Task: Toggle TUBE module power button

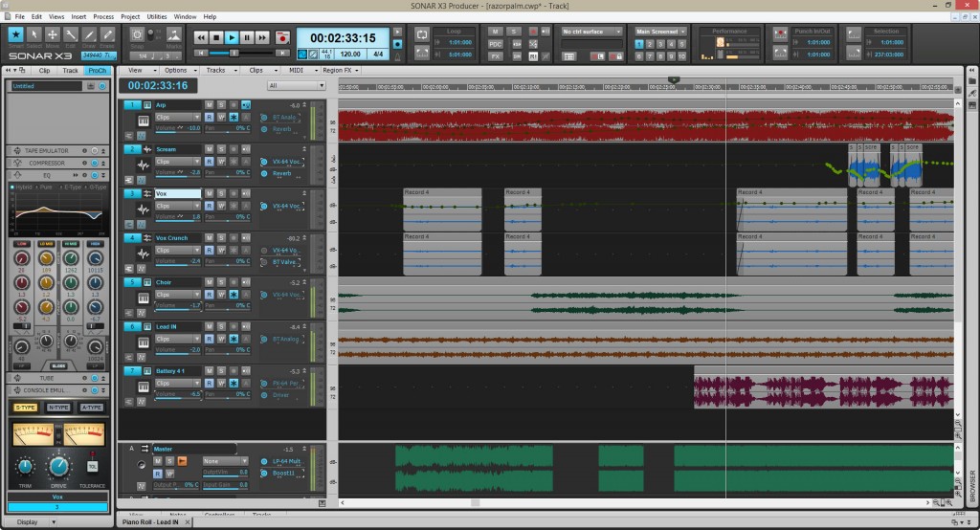Action: tap(95, 378)
